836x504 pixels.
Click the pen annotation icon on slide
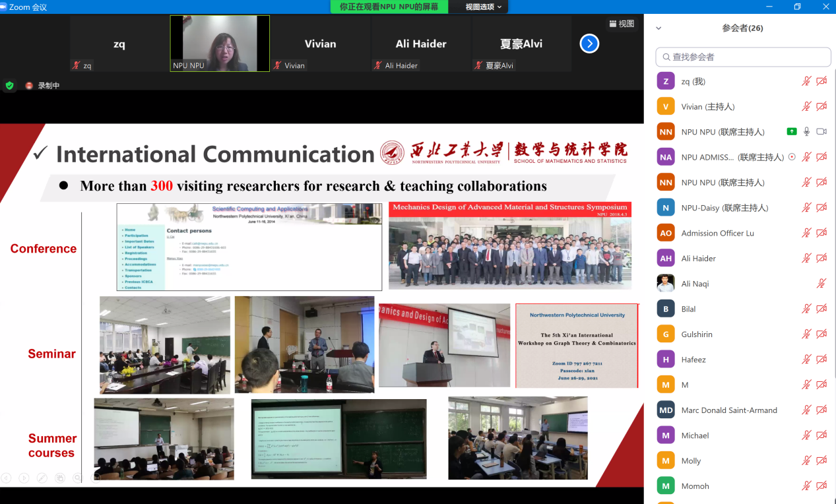42,478
